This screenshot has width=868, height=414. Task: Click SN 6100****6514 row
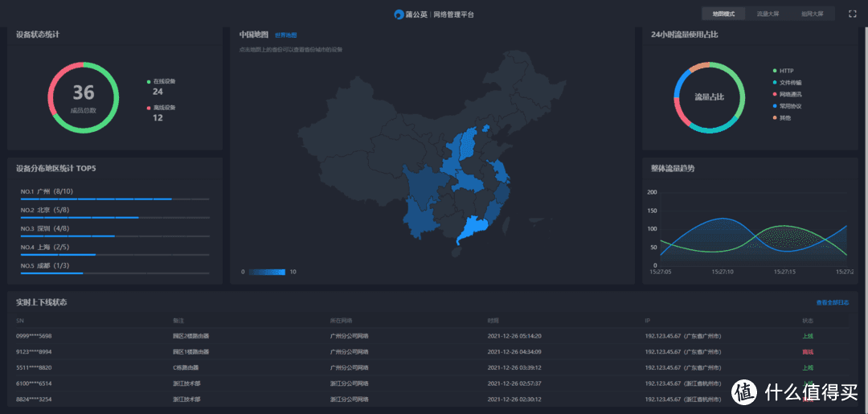[x=432, y=383]
